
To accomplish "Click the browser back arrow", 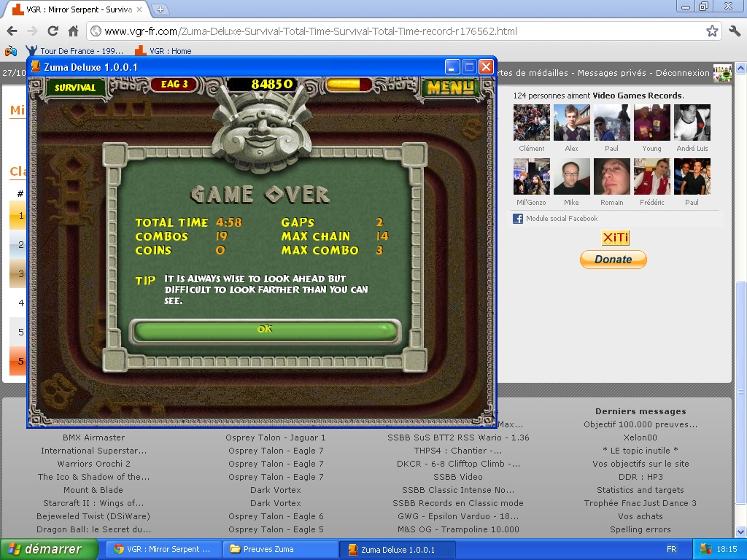I will coord(12,31).
